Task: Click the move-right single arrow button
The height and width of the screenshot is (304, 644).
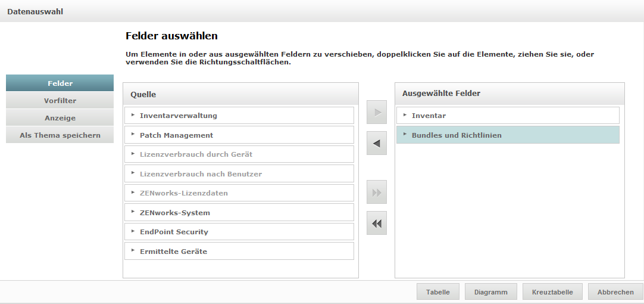Action: [x=377, y=112]
